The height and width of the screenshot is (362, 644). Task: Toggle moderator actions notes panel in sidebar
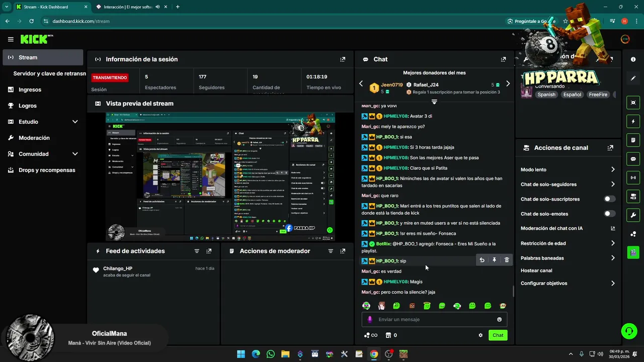[x=633, y=140]
